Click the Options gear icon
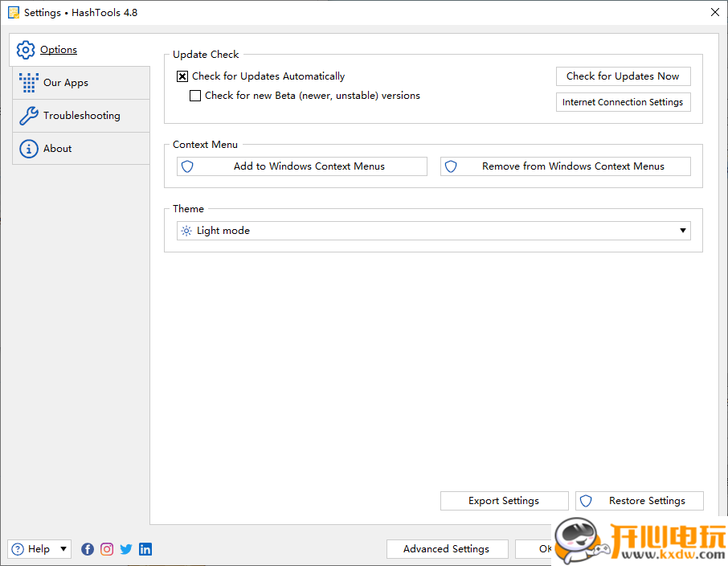The width and height of the screenshot is (728, 566). pyautogui.click(x=26, y=50)
